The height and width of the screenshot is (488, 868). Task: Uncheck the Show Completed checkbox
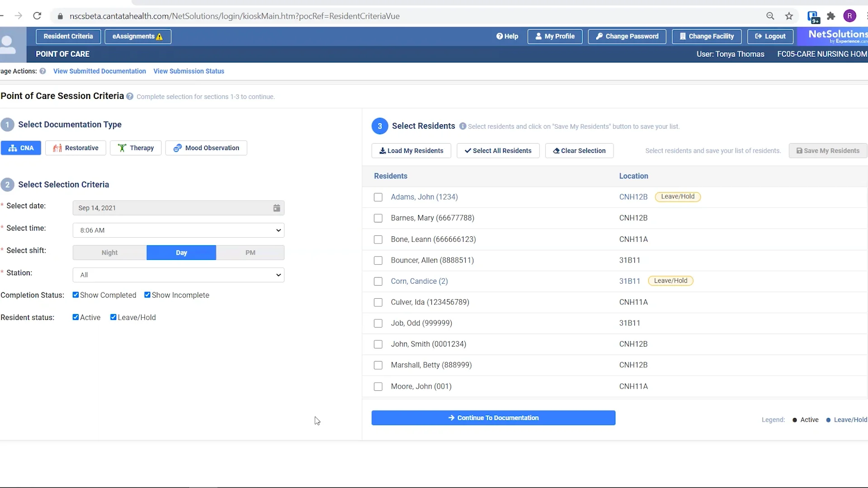pyautogui.click(x=76, y=295)
